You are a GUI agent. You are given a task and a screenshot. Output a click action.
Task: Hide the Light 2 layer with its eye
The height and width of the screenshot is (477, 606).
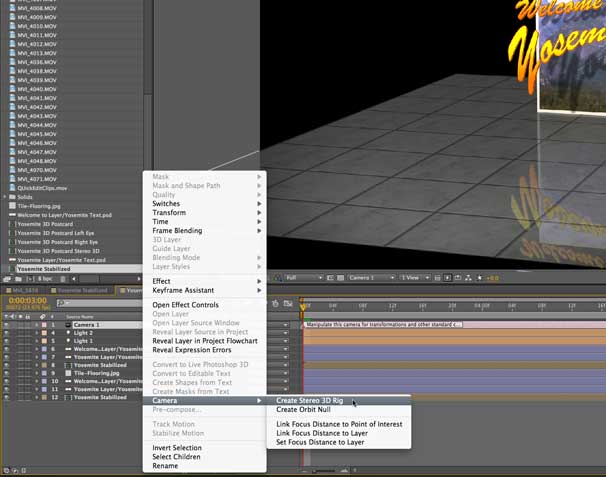(x=6, y=333)
